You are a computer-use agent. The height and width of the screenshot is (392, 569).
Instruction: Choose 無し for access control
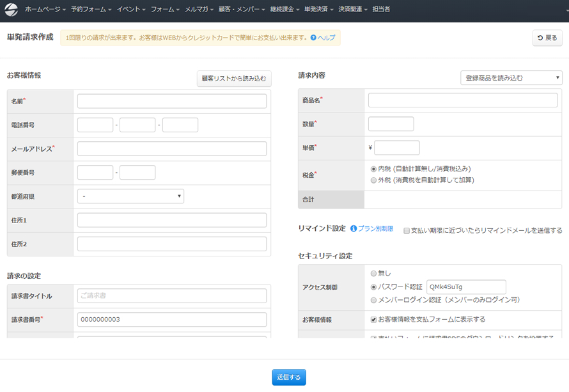(374, 274)
